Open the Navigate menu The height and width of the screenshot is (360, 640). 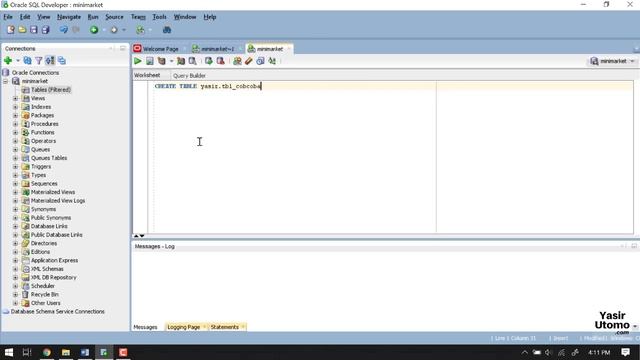69,17
